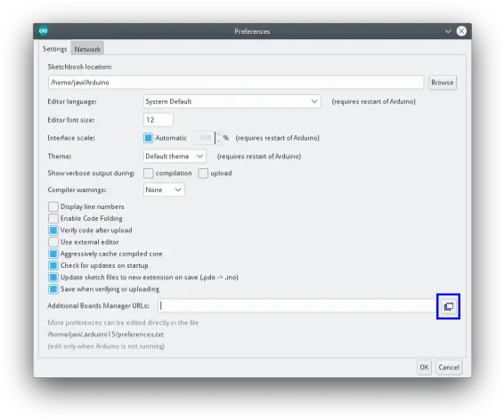Click the Sketchbook location path field

coord(236,82)
